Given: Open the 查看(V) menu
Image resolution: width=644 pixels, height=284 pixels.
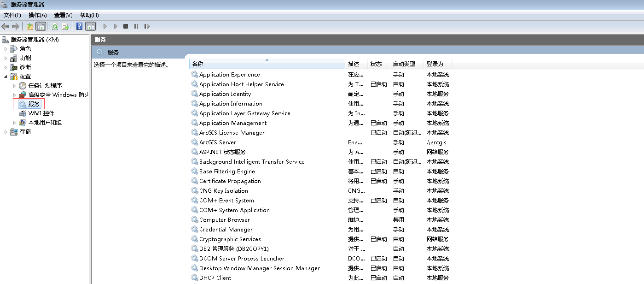Looking at the screenshot, I should 63,15.
